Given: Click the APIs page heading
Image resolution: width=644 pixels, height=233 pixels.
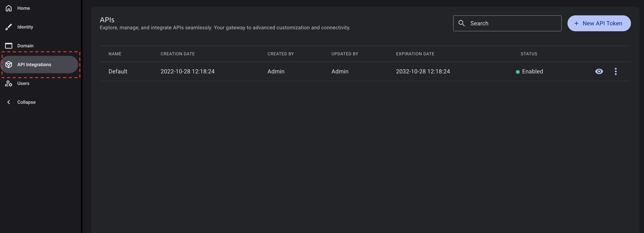Looking at the screenshot, I should (107, 20).
